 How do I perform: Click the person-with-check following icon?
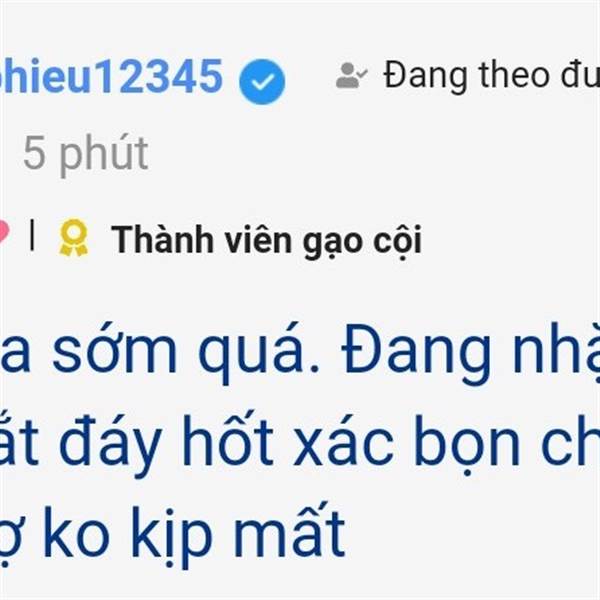[351, 75]
